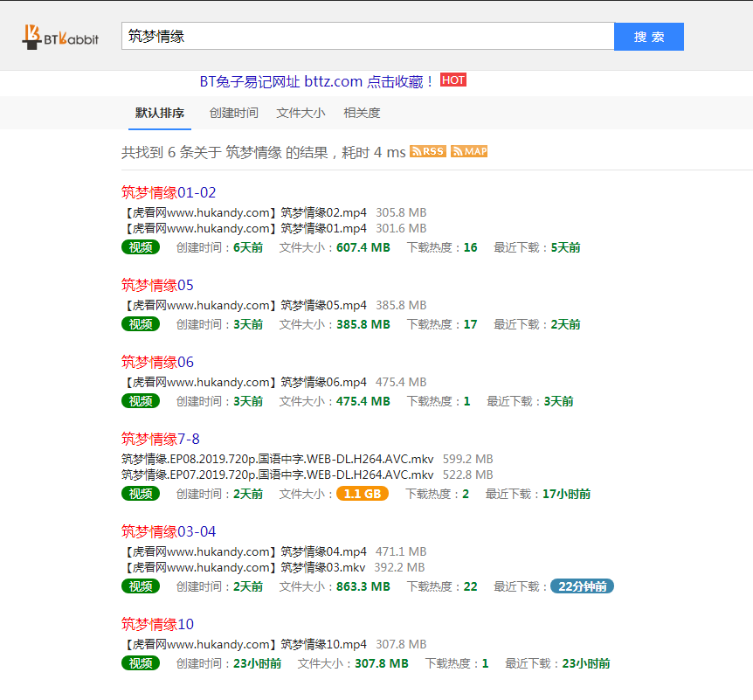
Task: Click the orange 1.1 GB size badge
Action: pos(363,494)
